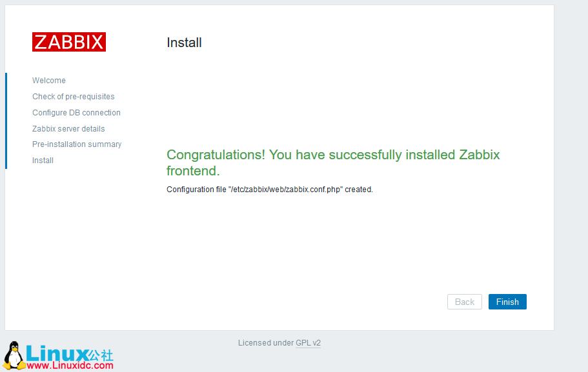Click the Install page heading
The width and height of the screenshot is (588, 372).
click(184, 43)
